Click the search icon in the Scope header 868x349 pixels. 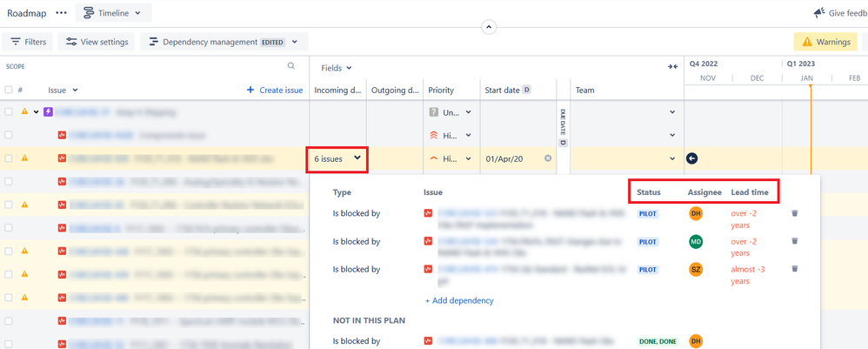pyautogui.click(x=291, y=66)
